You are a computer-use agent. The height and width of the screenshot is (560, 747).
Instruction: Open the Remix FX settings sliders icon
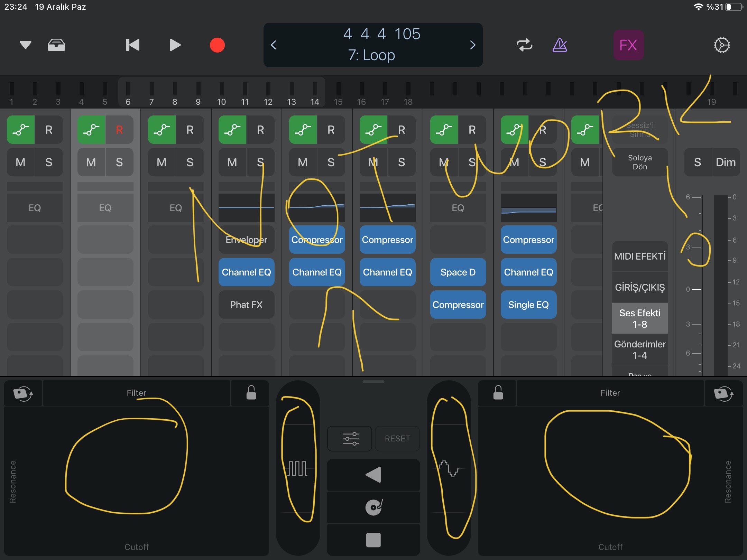pyautogui.click(x=349, y=438)
